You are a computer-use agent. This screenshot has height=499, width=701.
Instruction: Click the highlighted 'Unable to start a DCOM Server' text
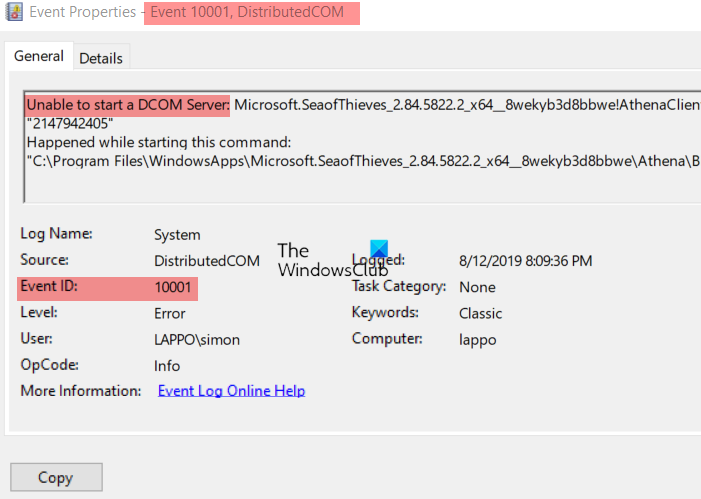coord(128,105)
